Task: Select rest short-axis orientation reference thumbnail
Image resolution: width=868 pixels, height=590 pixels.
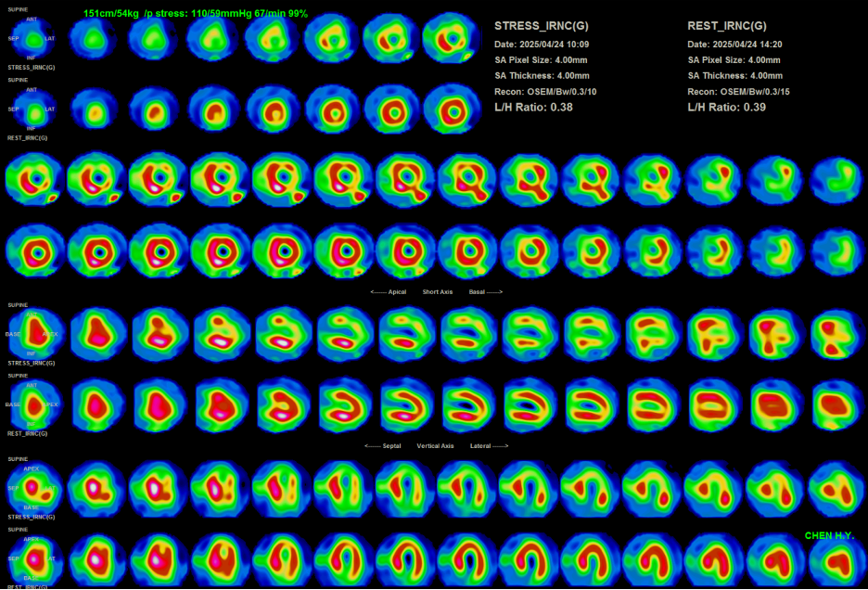Action: point(32,109)
